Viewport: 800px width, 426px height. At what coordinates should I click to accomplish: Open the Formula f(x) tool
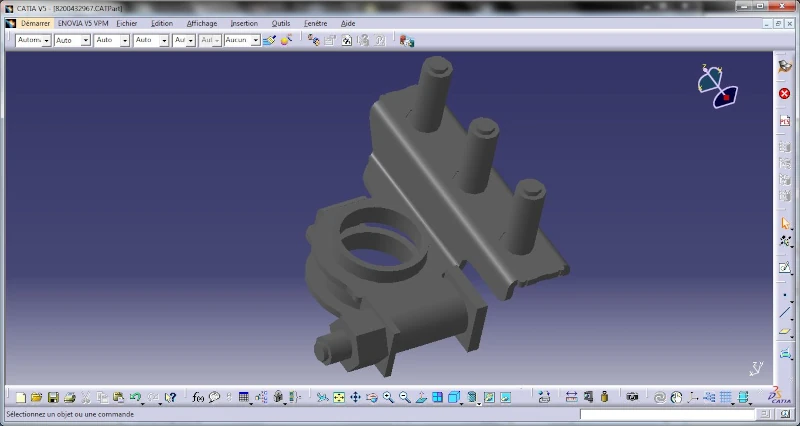pyautogui.click(x=197, y=398)
